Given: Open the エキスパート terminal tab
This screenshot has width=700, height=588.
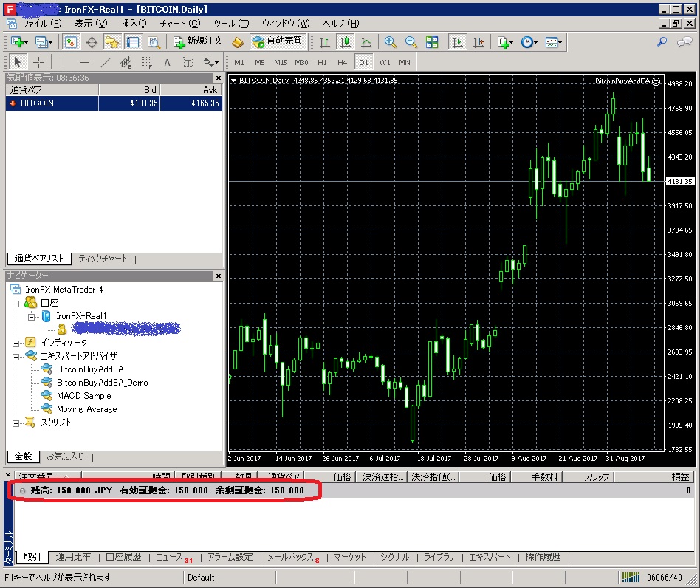Looking at the screenshot, I should pyautogui.click(x=490, y=557).
